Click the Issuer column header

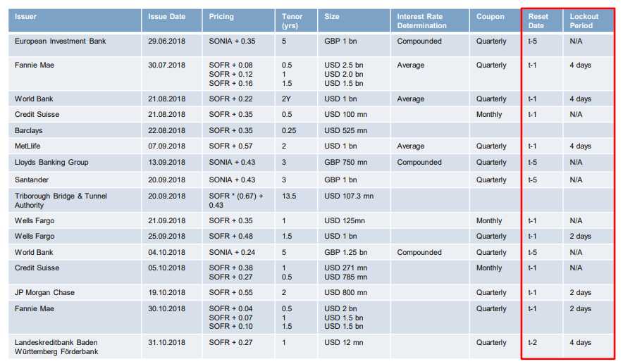[75, 20]
